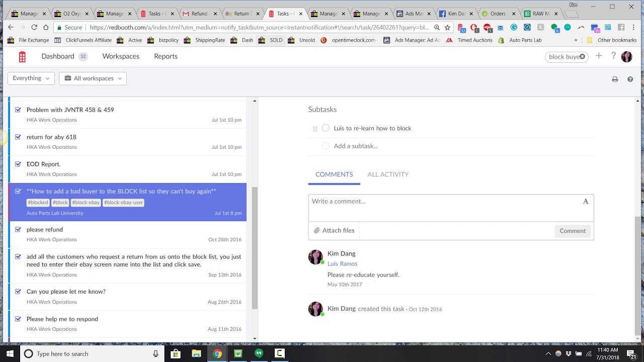Open the File Exchange bookmark
Viewport: 644px width, 362px height.
(x=28, y=40)
